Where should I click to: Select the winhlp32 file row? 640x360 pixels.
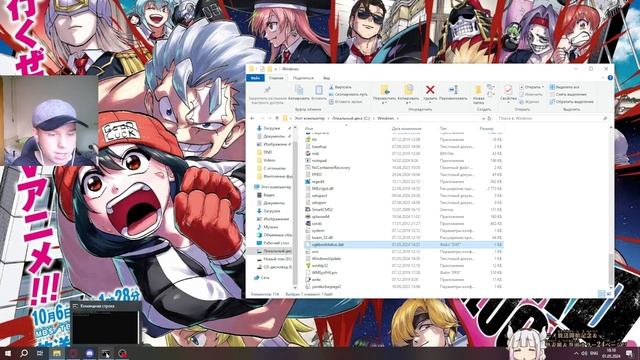pyautogui.click(x=404, y=266)
